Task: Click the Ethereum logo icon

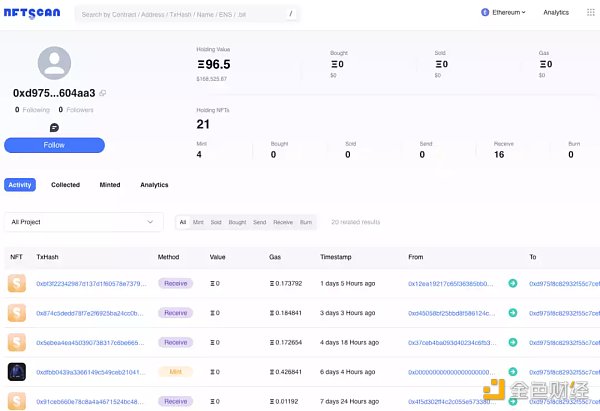Action: pos(485,13)
